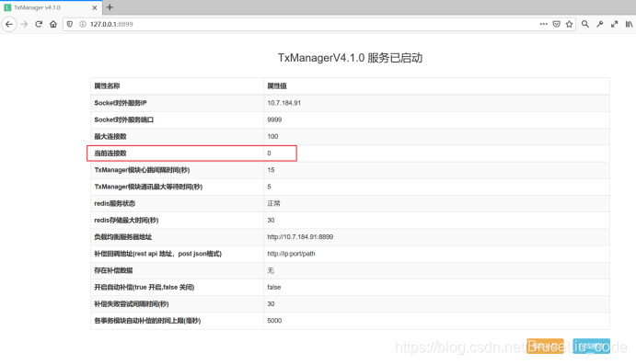This screenshot has width=636, height=364.
Task: Click the Socket对外服务IP row label
Action: (121, 103)
